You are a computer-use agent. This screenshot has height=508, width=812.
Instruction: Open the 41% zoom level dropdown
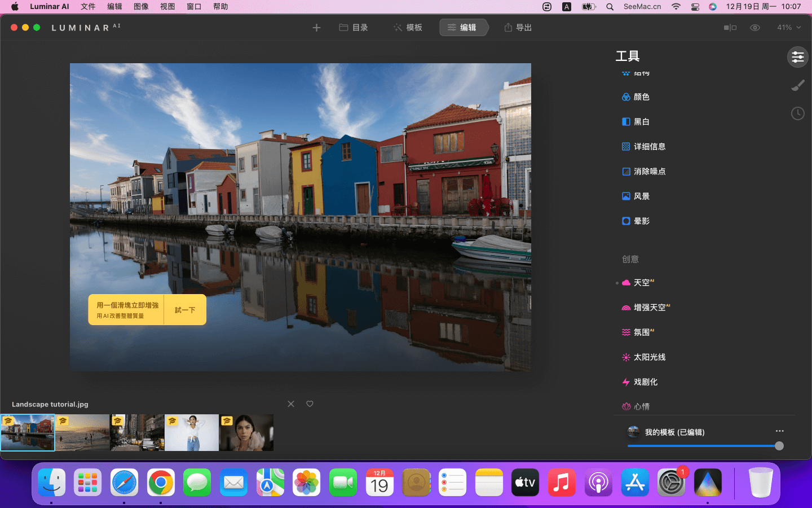(788, 28)
